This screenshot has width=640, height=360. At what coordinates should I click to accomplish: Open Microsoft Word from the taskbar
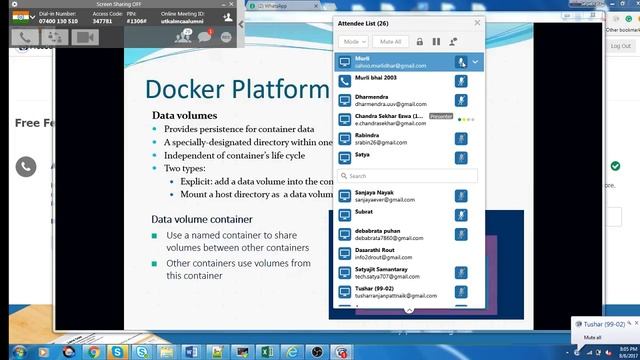[x=191, y=352]
